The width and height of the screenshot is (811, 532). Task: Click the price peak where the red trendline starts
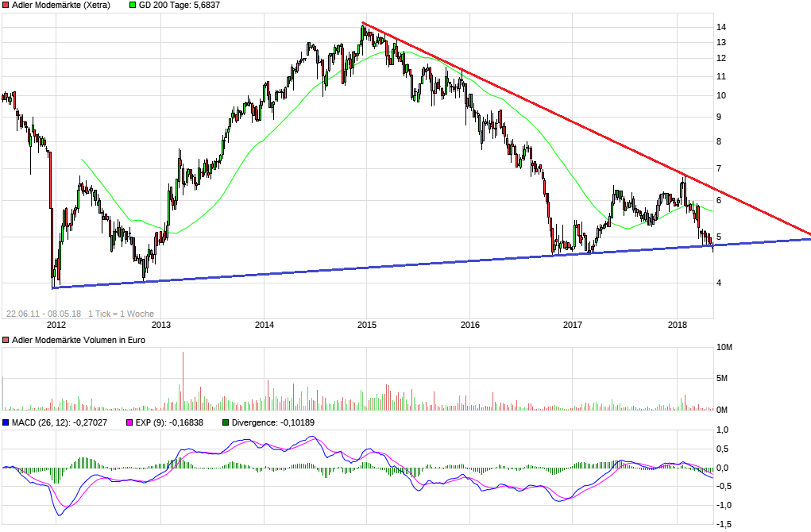(x=362, y=25)
